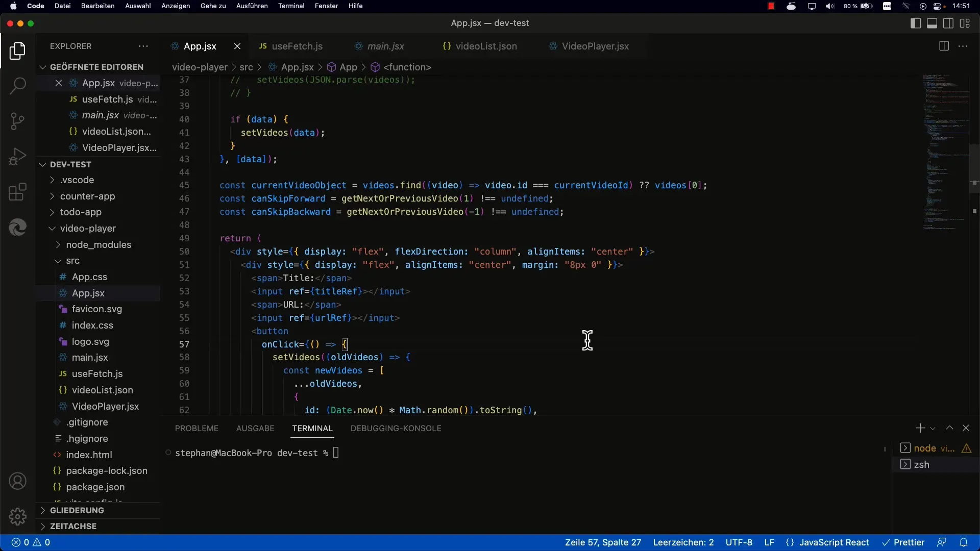The width and height of the screenshot is (980, 551).
Task: Expand the todo-app folder
Action: pos(97,212)
